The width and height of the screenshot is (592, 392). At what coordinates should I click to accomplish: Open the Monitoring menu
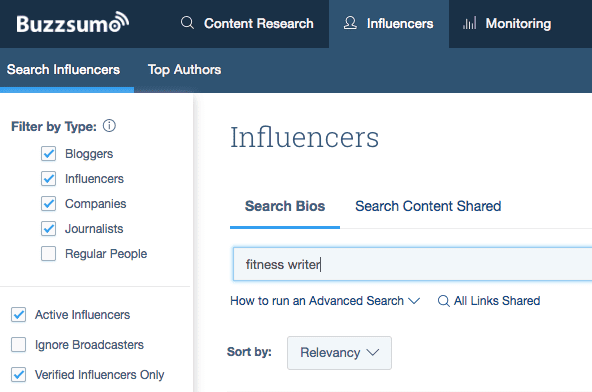point(507,23)
